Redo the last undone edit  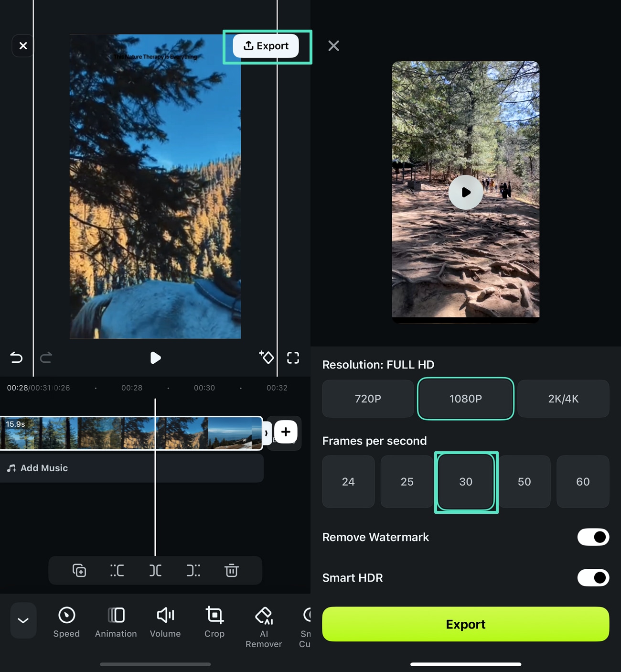pos(46,358)
